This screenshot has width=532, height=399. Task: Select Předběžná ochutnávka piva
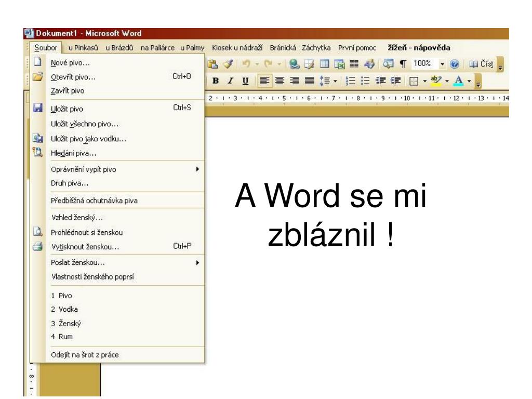pos(117,201)
